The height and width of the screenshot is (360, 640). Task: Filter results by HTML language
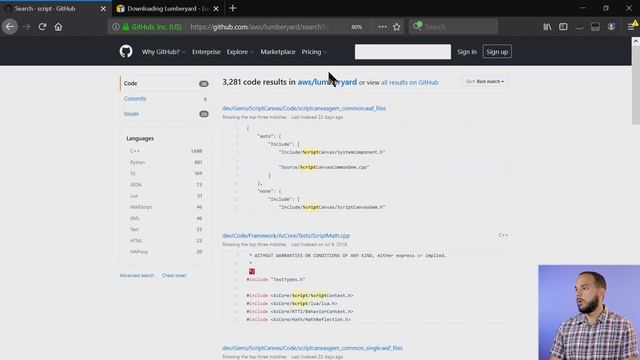coord(166,240)
